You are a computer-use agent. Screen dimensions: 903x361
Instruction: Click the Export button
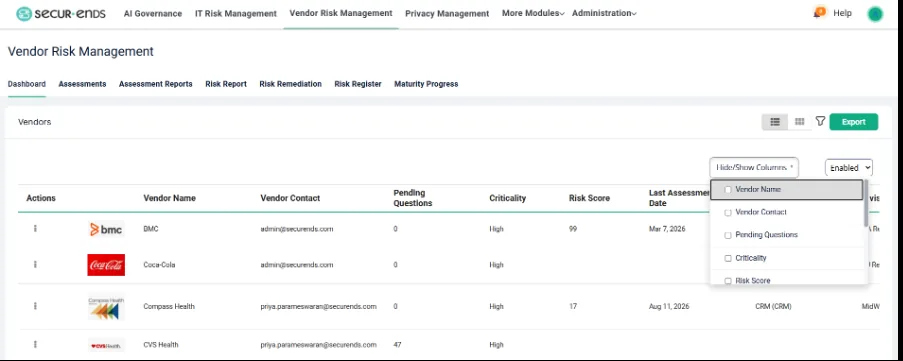tap(853, 122)
